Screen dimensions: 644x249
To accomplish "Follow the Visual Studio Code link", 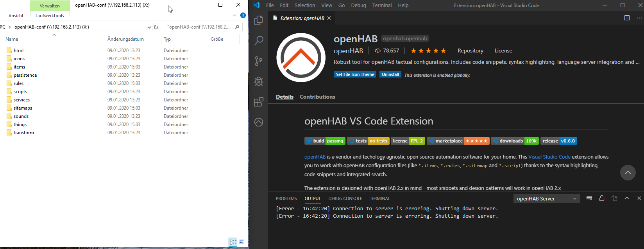I will coord(549,157).
